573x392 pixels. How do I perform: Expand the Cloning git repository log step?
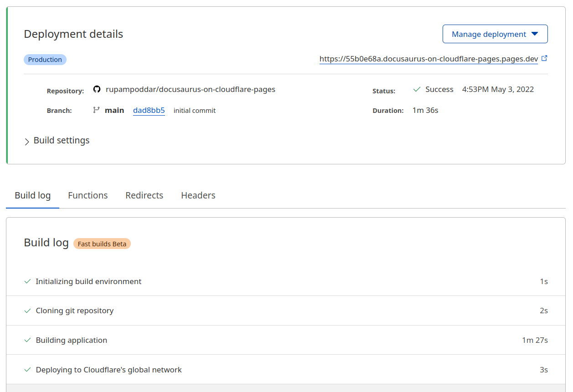point(75,311)
